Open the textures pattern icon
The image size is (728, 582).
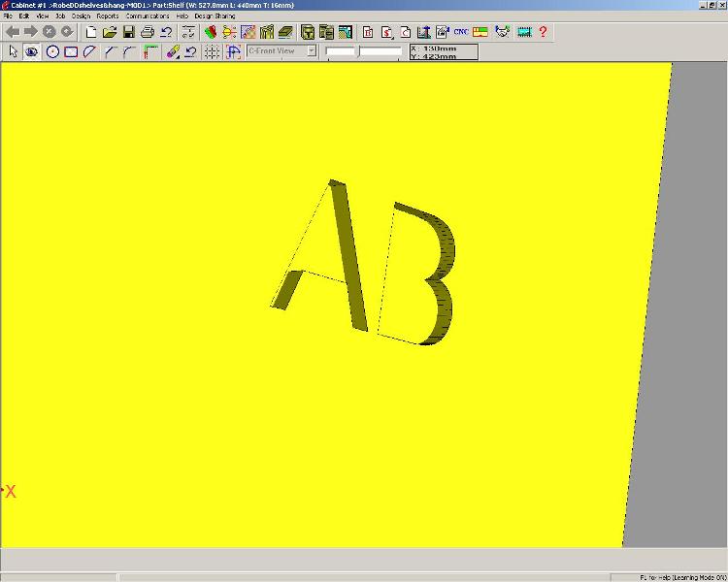(248, 32)
